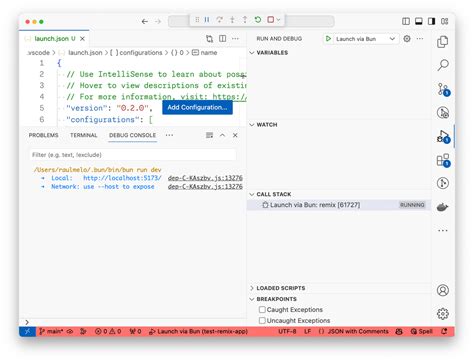
Task: Pause the debug session
Action: point(207,20)
